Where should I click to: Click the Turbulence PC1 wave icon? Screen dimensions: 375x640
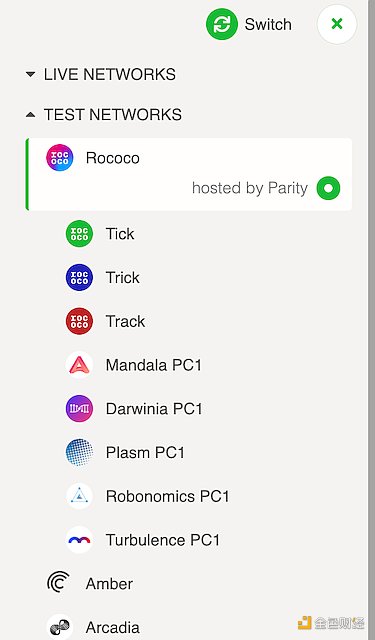pyautogui.click(x=79, y=540)
